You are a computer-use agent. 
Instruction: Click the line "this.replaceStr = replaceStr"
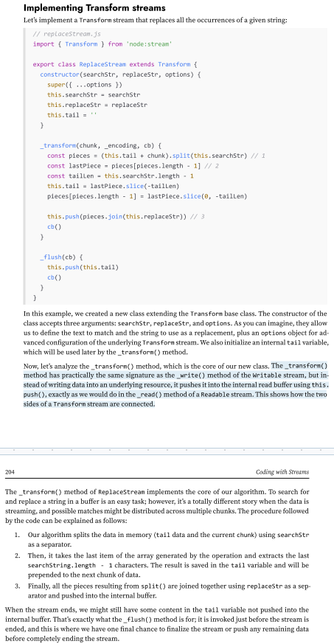click(97, 105)
